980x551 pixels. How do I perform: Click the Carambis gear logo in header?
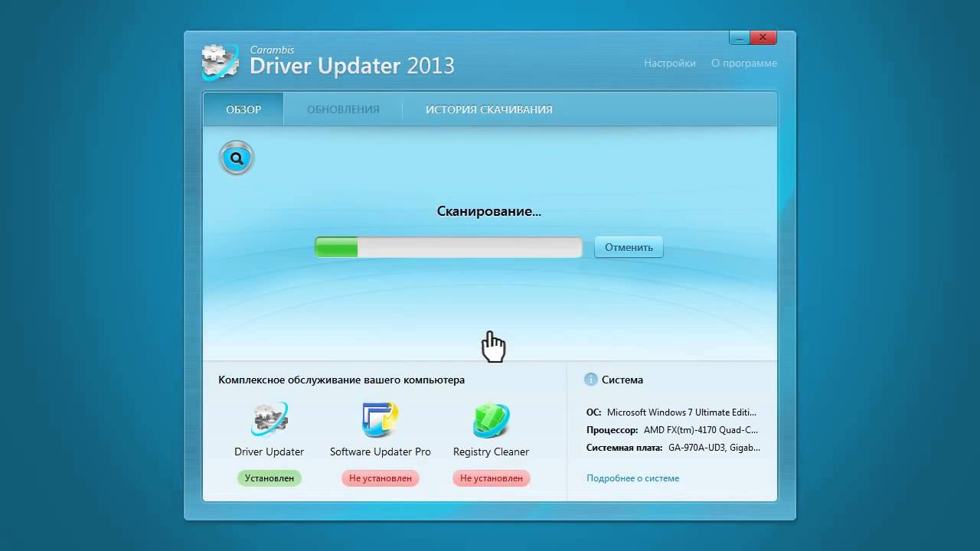click(x=220, y=62)
